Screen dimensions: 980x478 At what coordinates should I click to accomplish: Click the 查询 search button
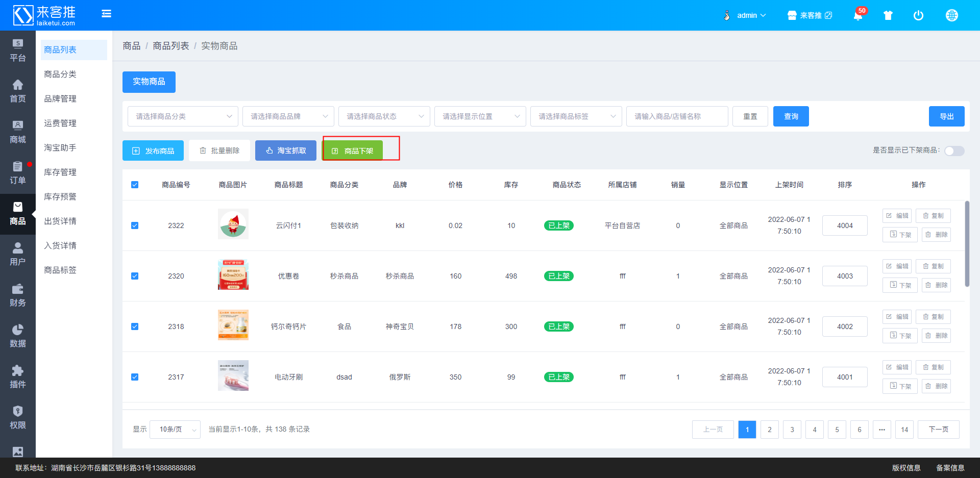[791, 116]
